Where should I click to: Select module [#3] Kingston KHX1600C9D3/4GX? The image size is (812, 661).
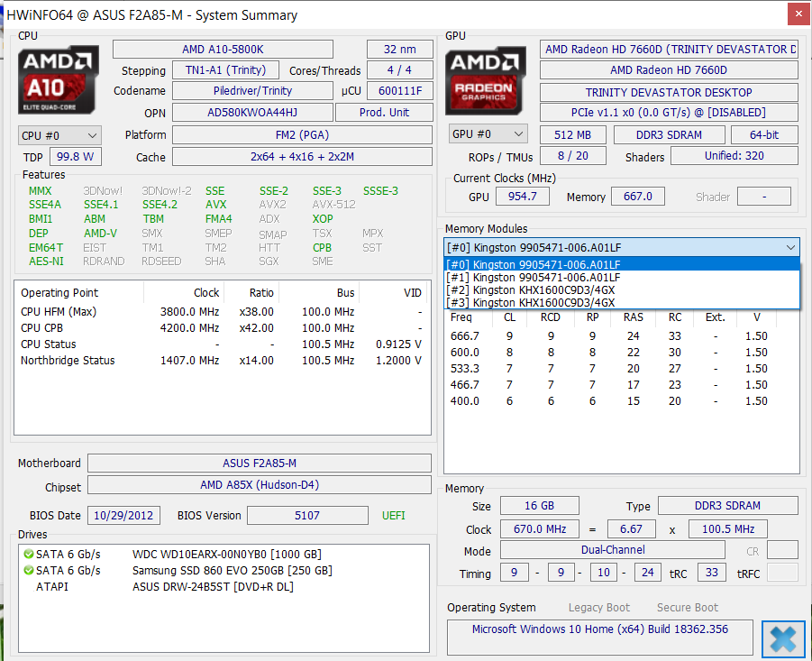pos(622,302)
